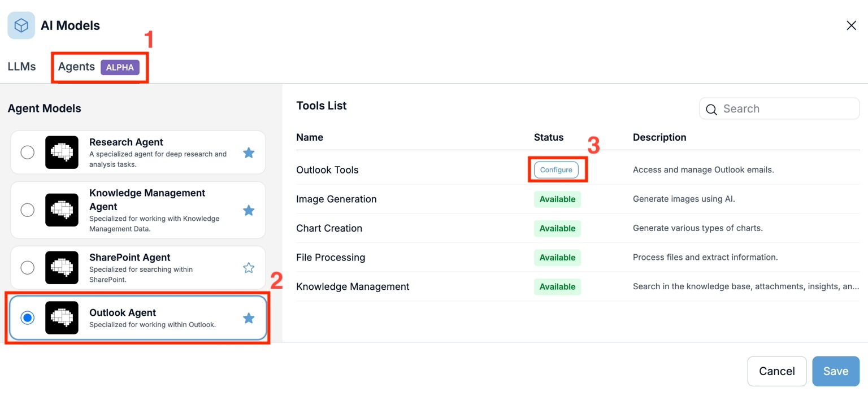Select the Research Agent radio button
The width and height of the screenshot is (868, 396).
click(x=27, y=153)
